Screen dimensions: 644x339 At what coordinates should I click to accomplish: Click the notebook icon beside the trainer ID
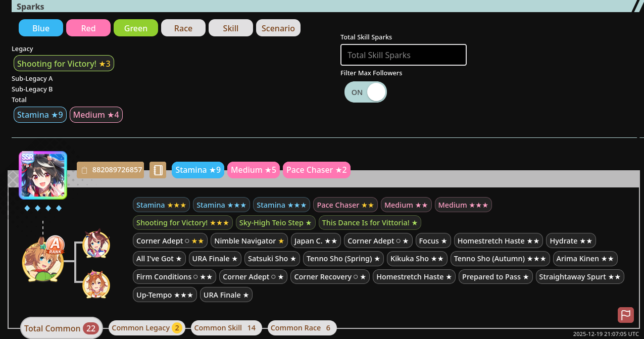coord(158,170)
